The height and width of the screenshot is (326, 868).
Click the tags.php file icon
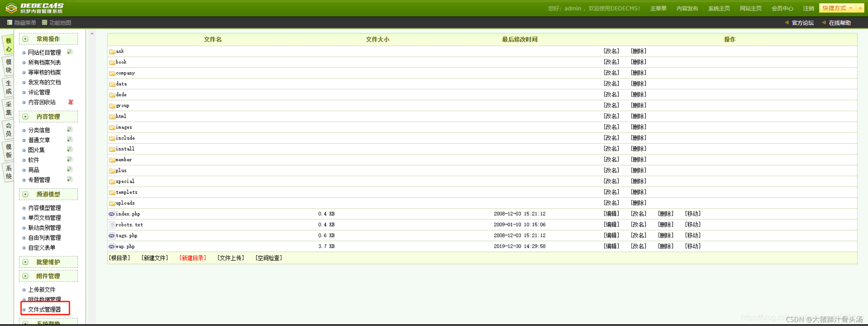pyautogui.click(x=112, y=236)
